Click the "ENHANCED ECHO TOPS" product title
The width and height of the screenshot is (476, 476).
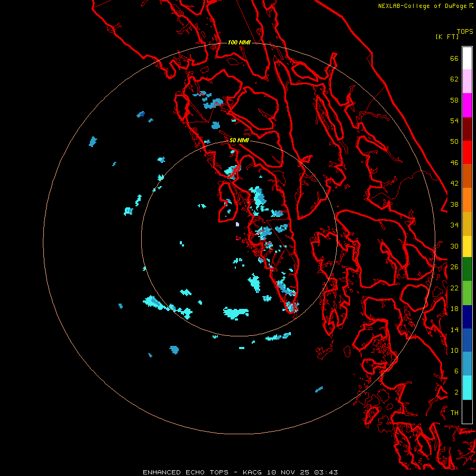click(x=185, y=472)
